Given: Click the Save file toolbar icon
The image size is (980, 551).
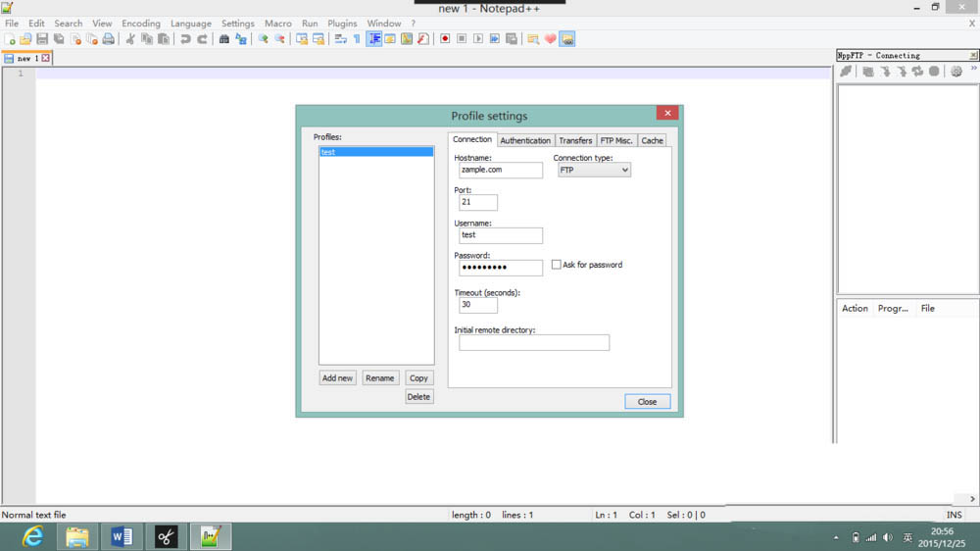Looking at the screenshot, I should [42, 39].
